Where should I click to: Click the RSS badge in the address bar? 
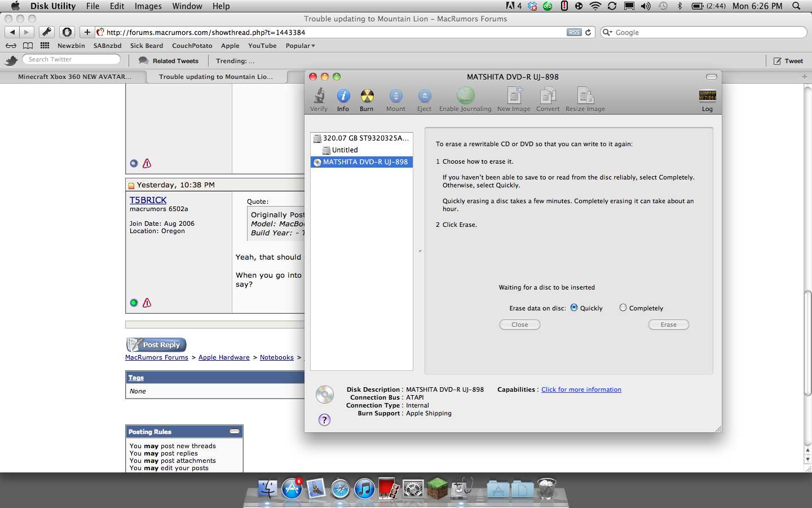tap(574, 32)
